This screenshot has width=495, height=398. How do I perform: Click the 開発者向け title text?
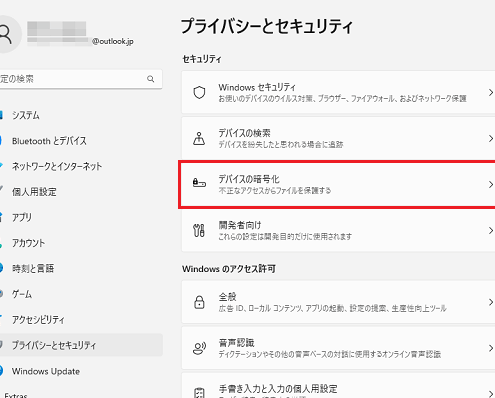(x=240, y=225)
